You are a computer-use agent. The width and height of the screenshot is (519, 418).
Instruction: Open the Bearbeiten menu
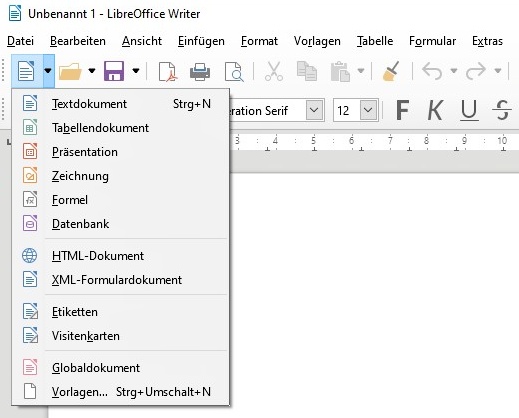click(78, 41)
